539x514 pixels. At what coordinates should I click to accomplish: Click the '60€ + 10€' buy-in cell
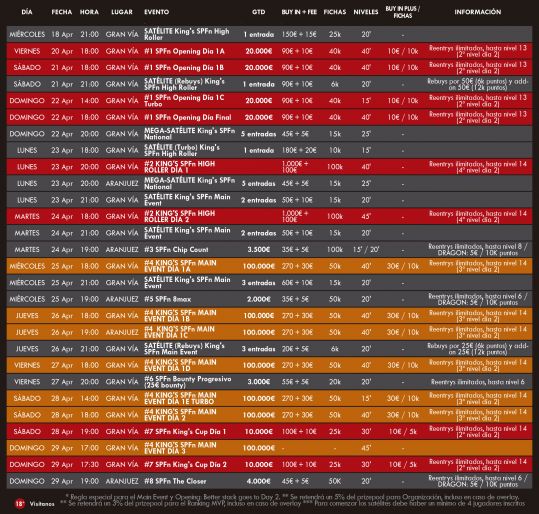(x=297, y=283)
